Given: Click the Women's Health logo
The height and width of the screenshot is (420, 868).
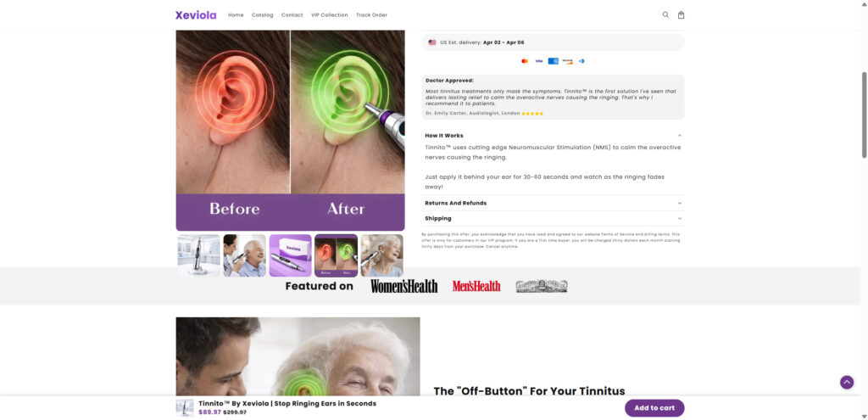Looking at the screenshot, I should tap(404, 286).
